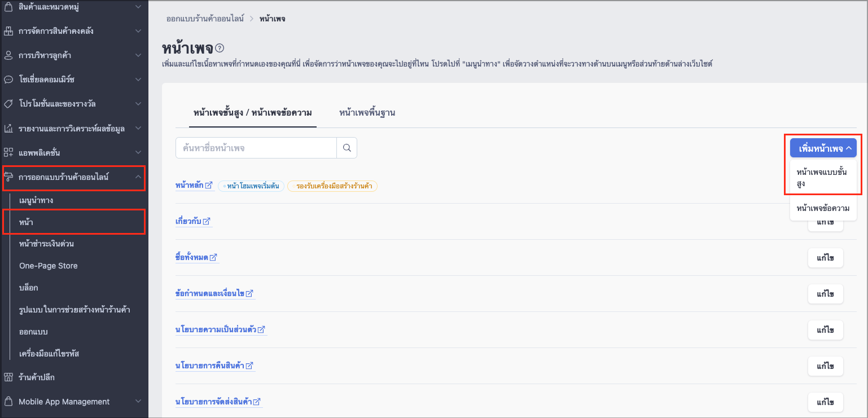Collapse การออกแบบร้านค้าออนไลน์ chevron
Viewport: 868px width, 418px height.
(x=138, y=177)
